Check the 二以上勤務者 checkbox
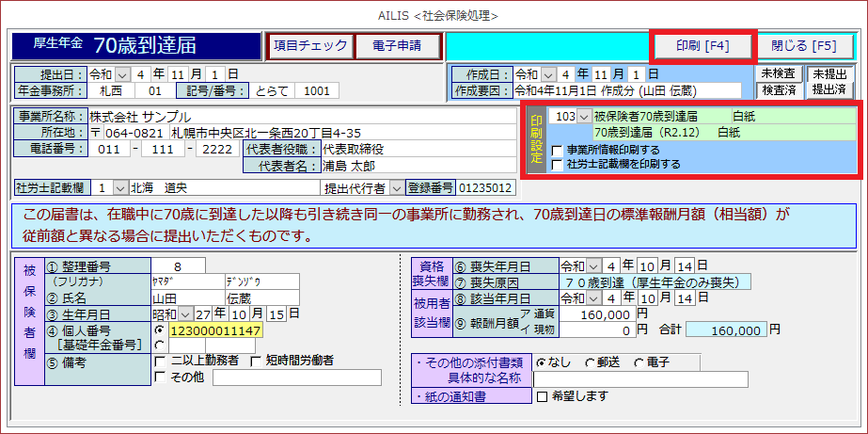The width and height of the screenshot is (868, 434). [x=160, y=361]
